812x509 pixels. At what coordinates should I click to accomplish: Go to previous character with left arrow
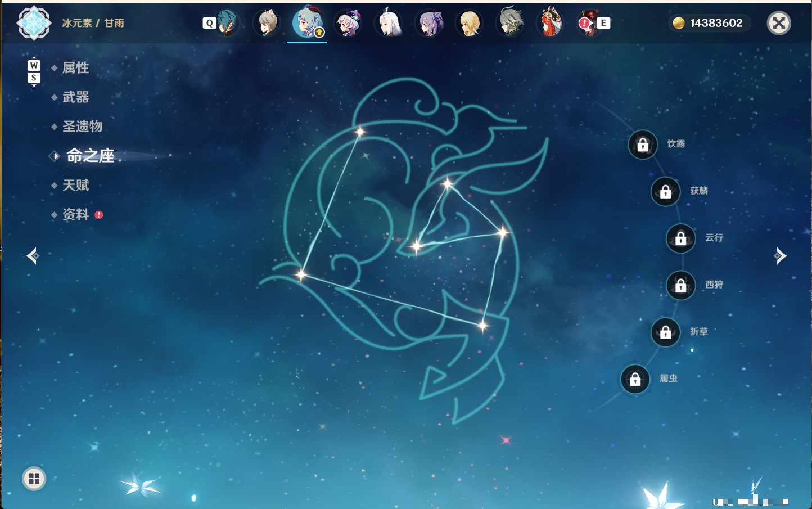pos(33,256)
